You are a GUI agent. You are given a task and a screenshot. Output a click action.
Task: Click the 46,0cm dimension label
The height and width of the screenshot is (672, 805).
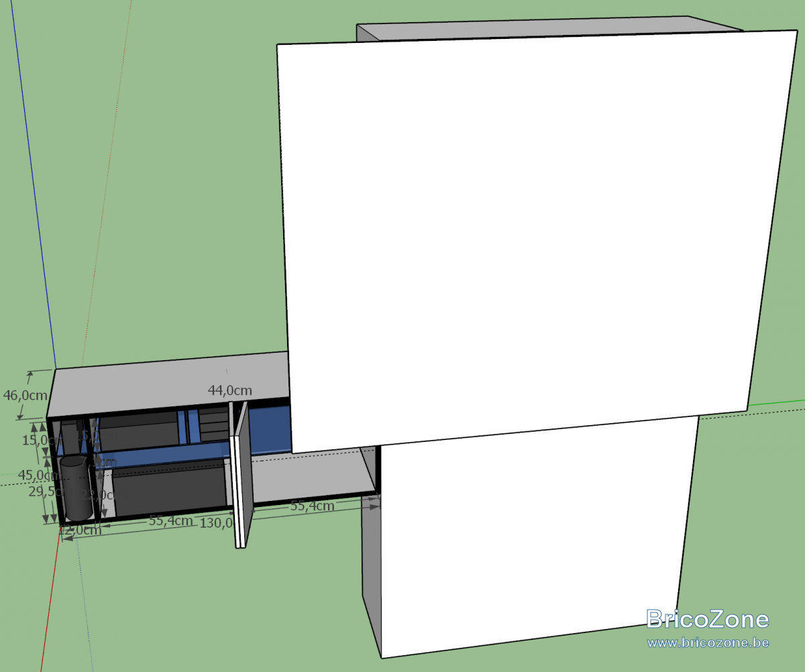pyautogui.click(x=25, y=396)
